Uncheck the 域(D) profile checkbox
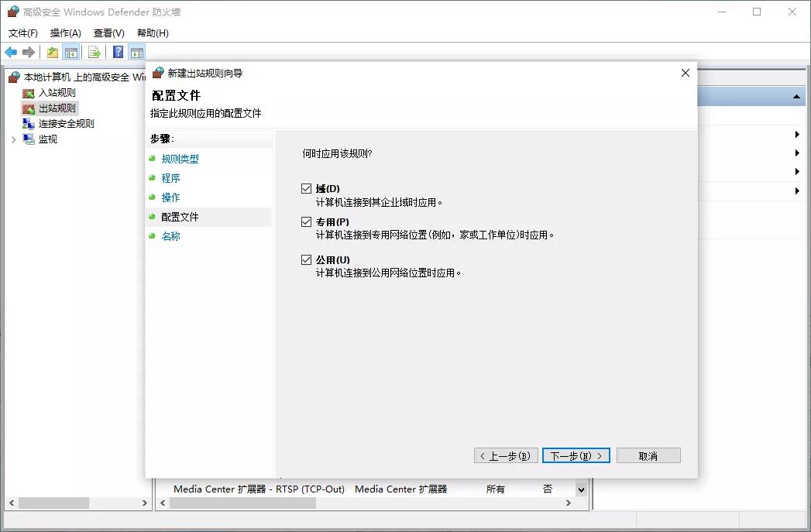Screen dimensions: 811x532 (306, 188)
